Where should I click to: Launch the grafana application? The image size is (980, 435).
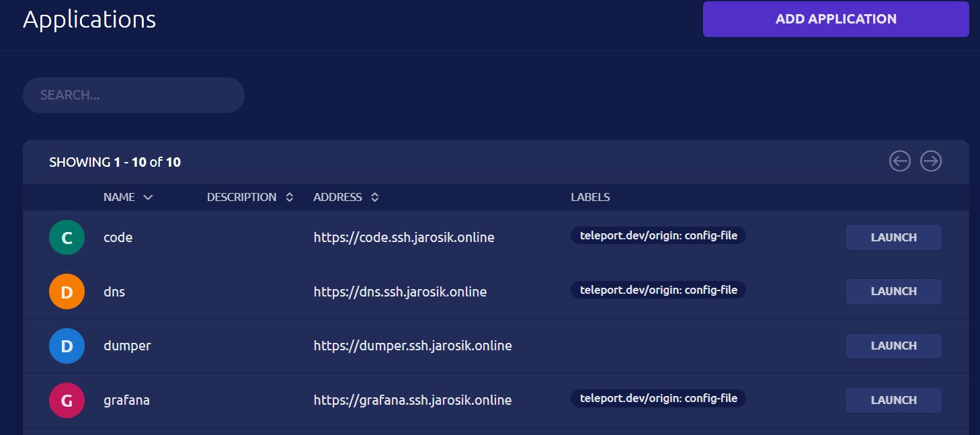tap(893, 399)
